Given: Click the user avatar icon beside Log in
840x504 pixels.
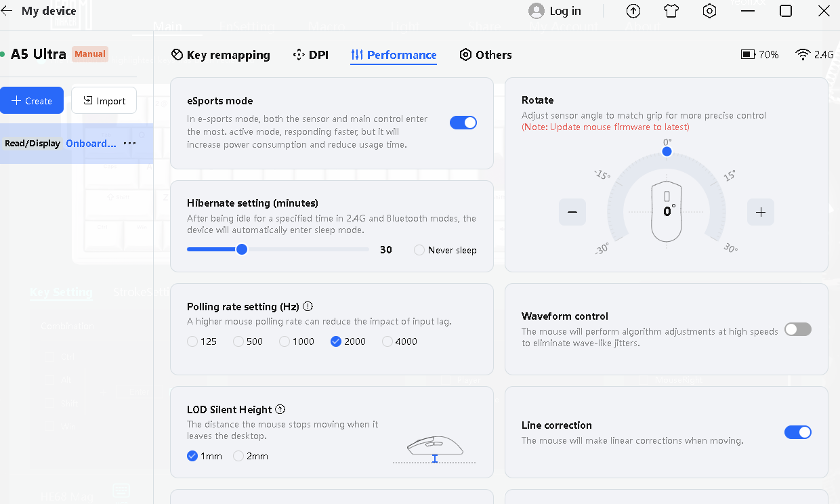Looking at the screenshot, I should coord(537,11).
